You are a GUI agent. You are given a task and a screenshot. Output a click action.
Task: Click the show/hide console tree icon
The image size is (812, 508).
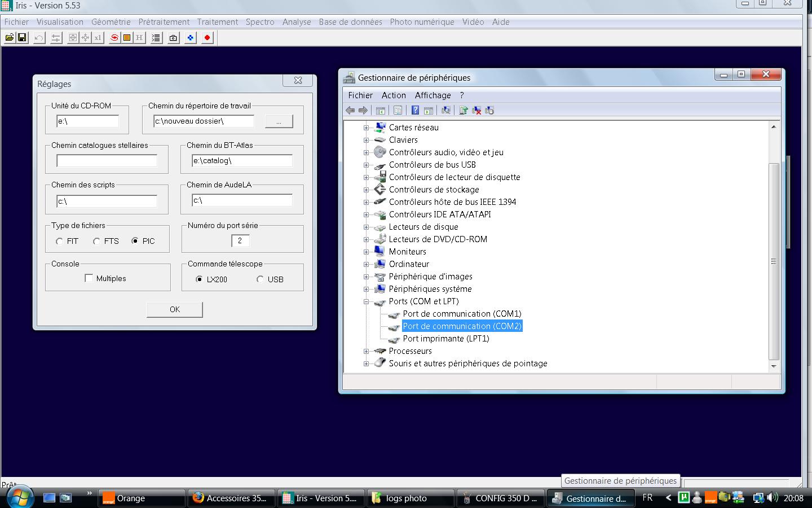pos(381,111)
